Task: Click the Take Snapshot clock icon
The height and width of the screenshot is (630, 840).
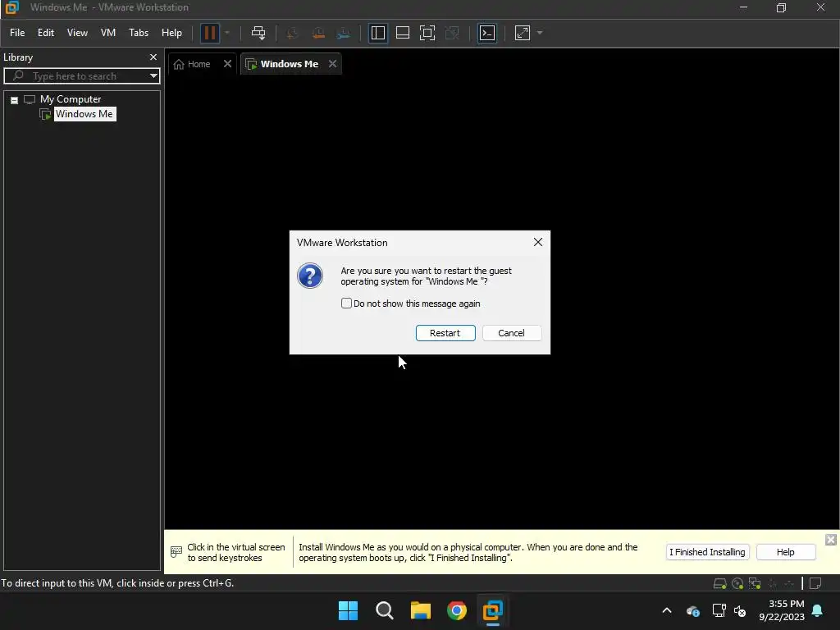Action: click(x=293, y=33)
